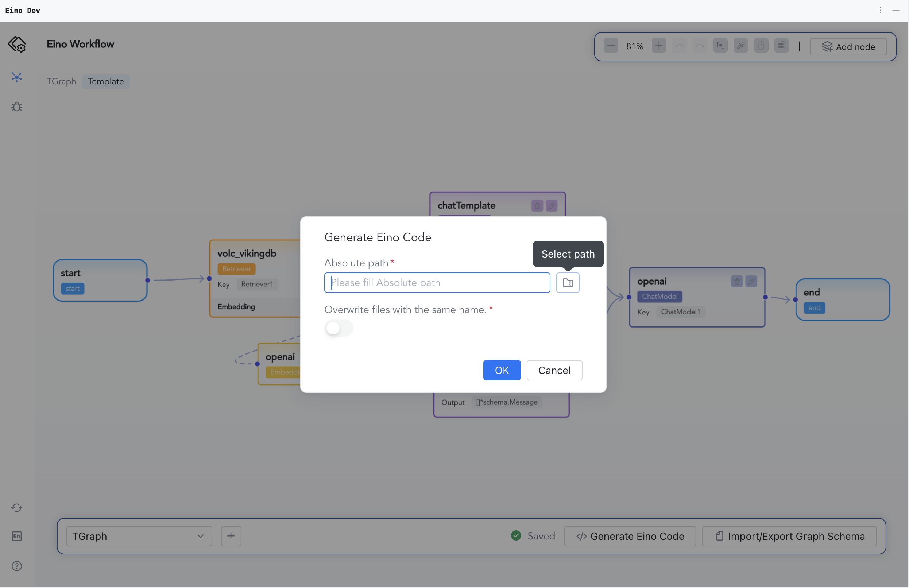The height and width of the screenshot is (588, 909).
Task: Switch language with the En icon
Action: pos(17,536)
